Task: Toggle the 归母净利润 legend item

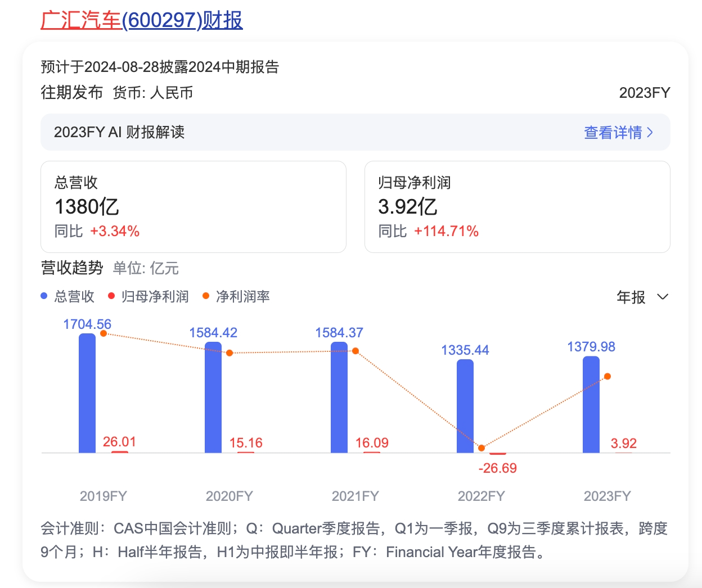Action: (148, 296)
